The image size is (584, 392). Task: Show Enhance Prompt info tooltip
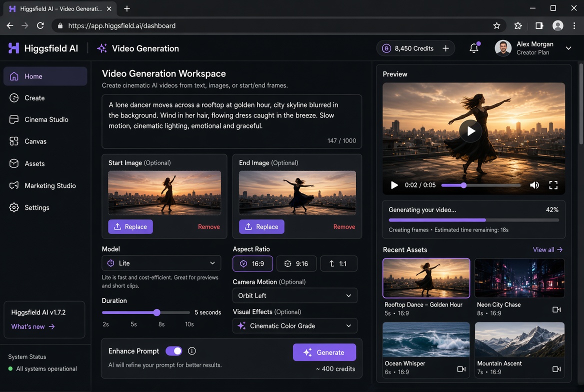coord(192,350)
